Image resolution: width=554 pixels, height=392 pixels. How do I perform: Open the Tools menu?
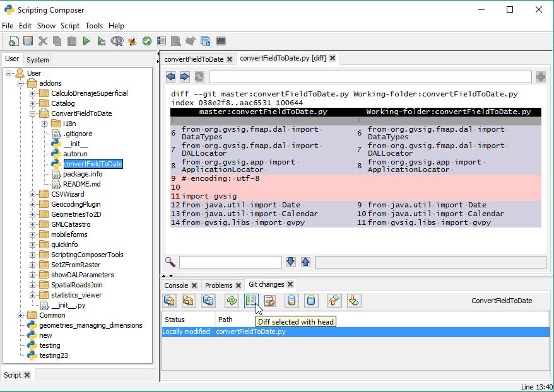pos(94,26)
